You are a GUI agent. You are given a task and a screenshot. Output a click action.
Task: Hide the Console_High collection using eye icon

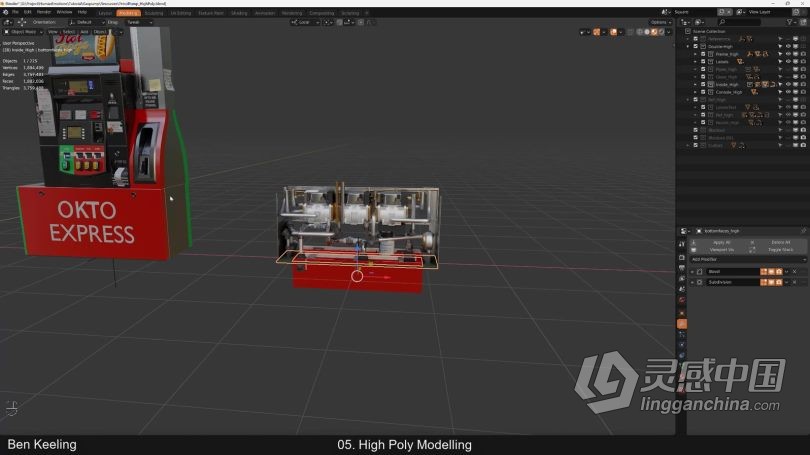tap(788, 92)
